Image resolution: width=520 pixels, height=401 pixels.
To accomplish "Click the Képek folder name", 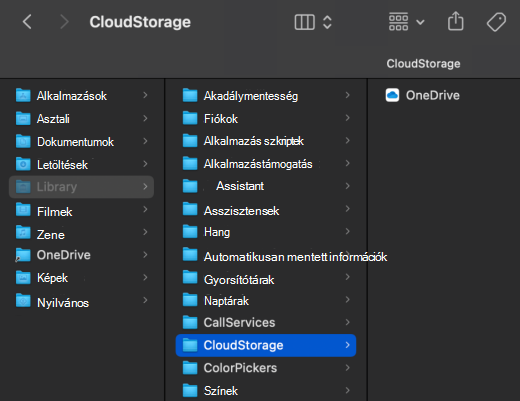I will (x=52, y=278).
